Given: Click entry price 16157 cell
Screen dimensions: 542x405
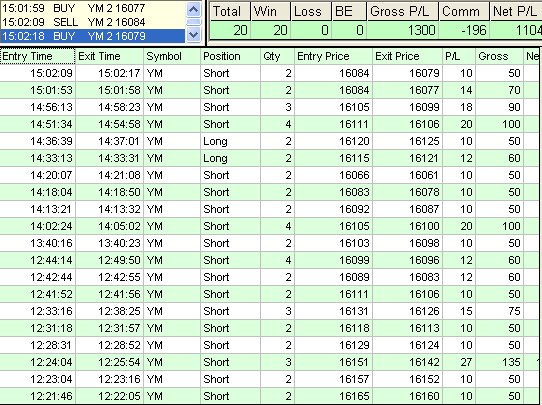Looking at the screenshot, I should point(333,379).
